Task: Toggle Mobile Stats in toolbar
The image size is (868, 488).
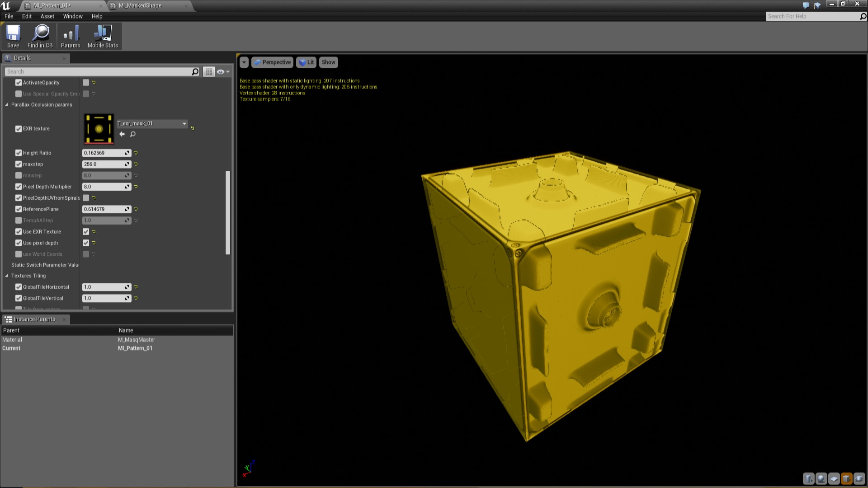Action: tap(103, 36)
